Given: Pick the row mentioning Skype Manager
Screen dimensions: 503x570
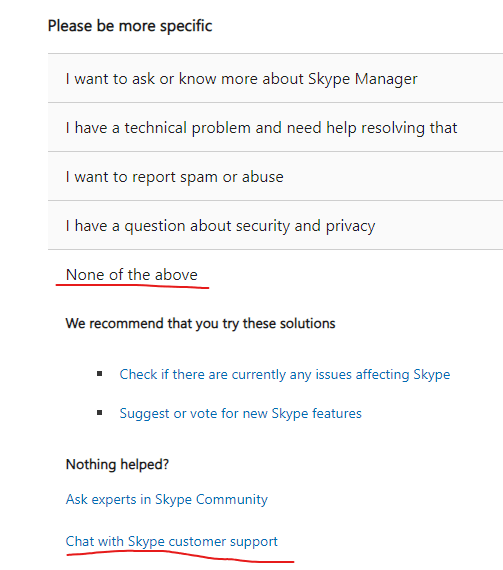Looking at the screenshot, I should coord(275,78).
